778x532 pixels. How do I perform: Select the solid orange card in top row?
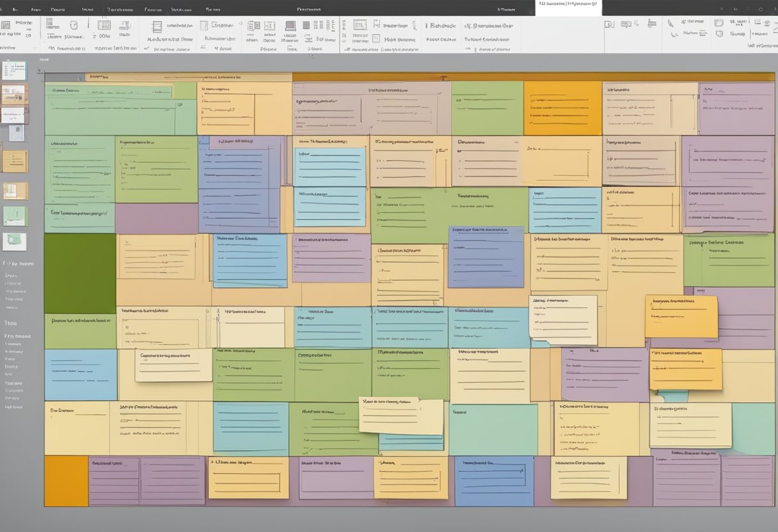562,108
